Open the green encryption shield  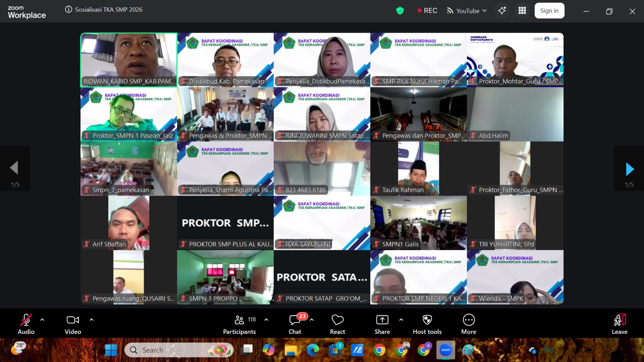tap(400, 11)
